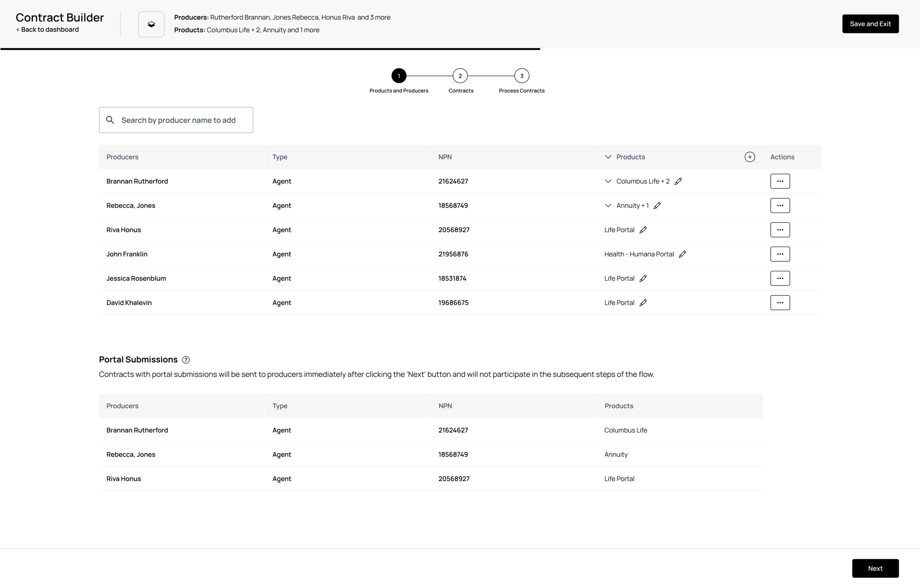920x588 pixels.
Task: Edit Life Portal for David Khalevin
Action: [x=643, y=303]
